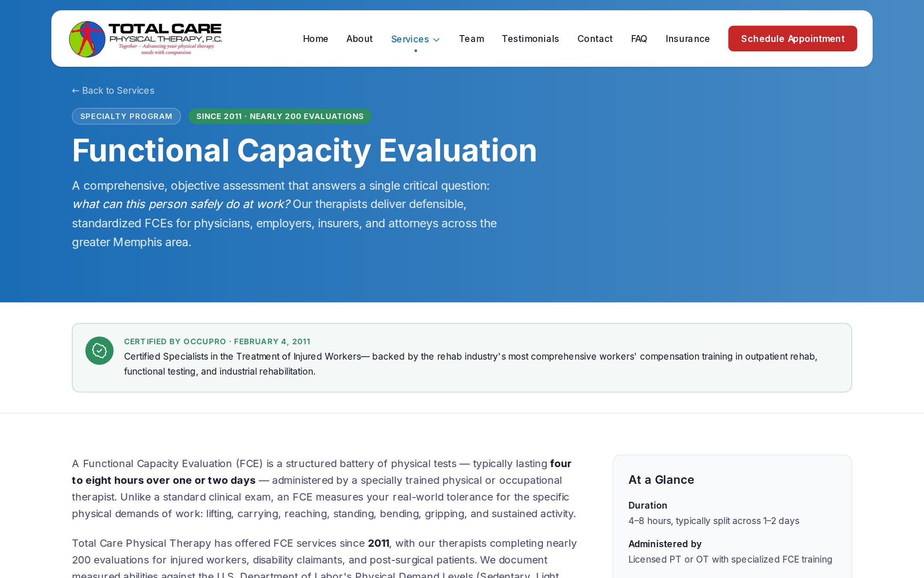The width and height of the screenshot is (924, 578).
Task: Click the 'Duration' label in sidebar
Action: pos(647,505)
